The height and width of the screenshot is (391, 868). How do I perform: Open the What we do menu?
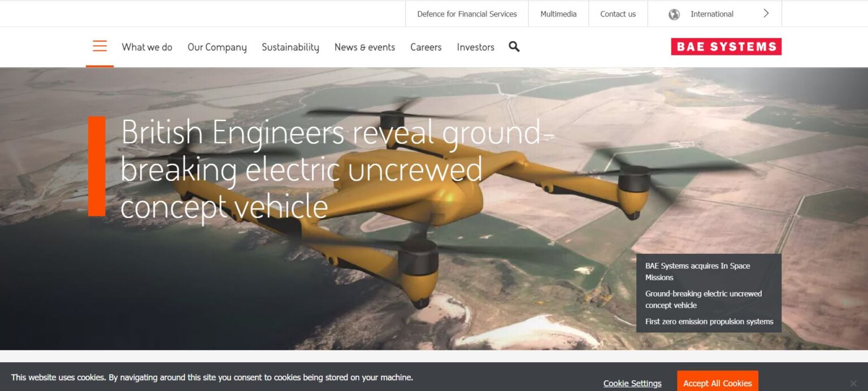[147, 47]
